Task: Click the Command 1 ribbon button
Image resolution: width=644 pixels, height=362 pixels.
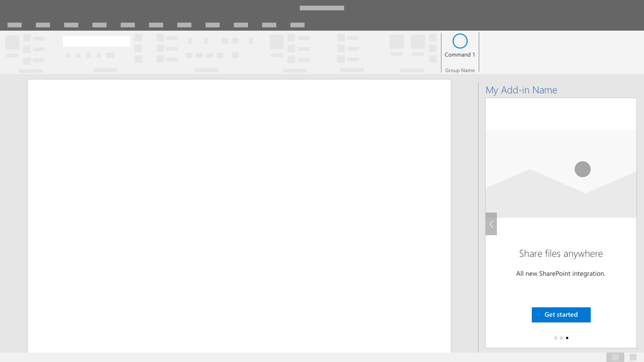Action: pyautogui.click(x=460, y=46)
